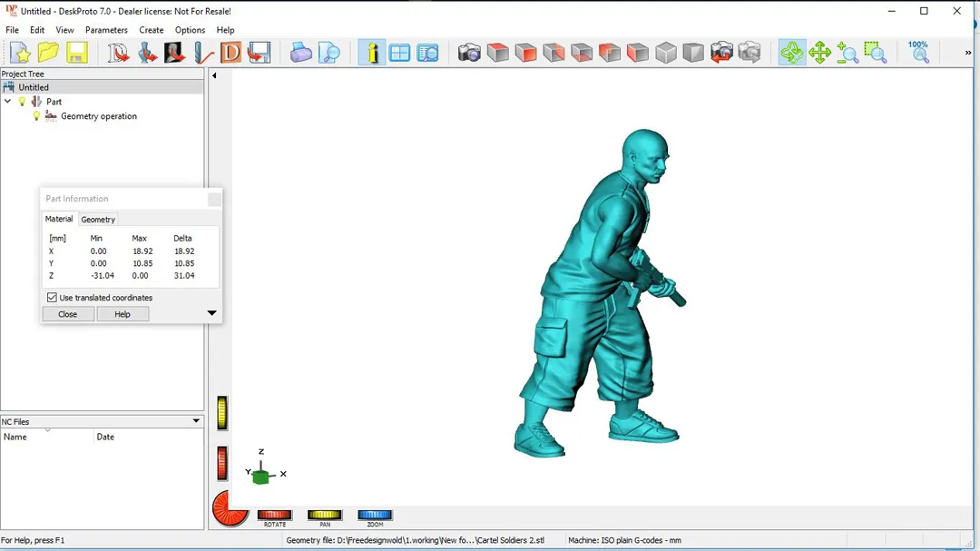Click the teal soldier 3D model
This screenshot has width=980, height=551.
click(600, 292)
